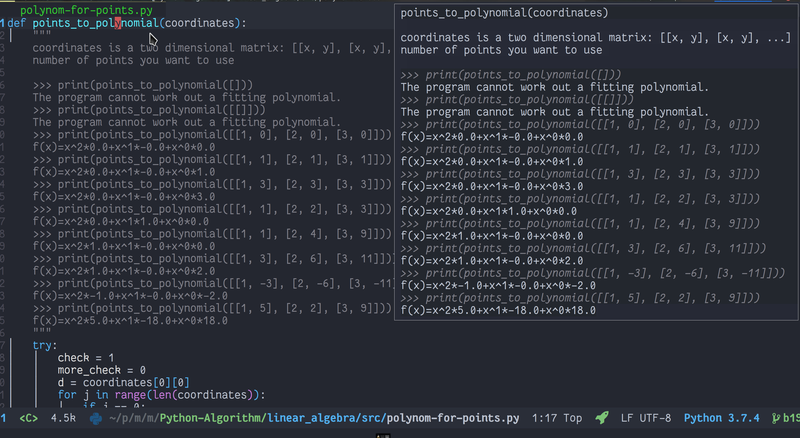The image size is (800, 438).
Task: Click editor output f(x)=x^2*-1.0+x^1*-0.0+x^0*-2.0
Action: [x=130, y=296]
